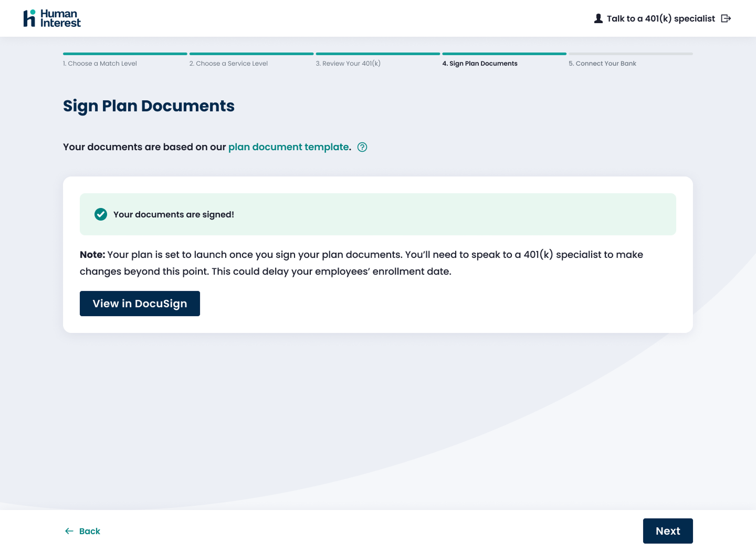Viewport: 756px width, 552px height.
Task: Click the Sign Plan Documents heading
Action: pos(149,106)
